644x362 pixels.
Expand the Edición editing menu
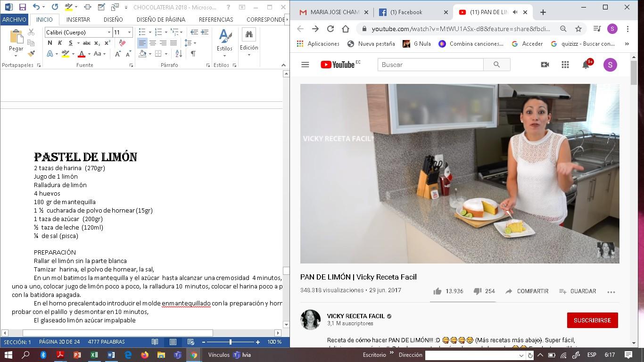(x=249, y=42)
